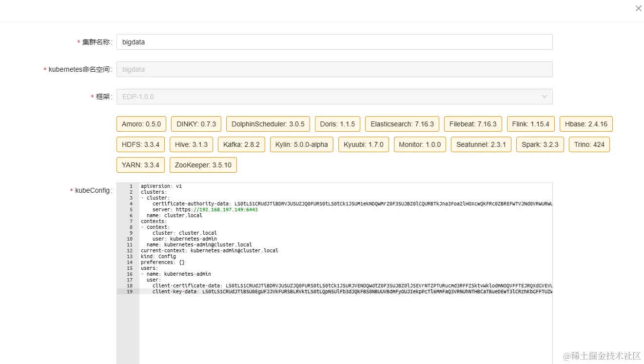Click the framework dropdown chevron arrow
Screen dimensions: 644x364
pos(545,97)
